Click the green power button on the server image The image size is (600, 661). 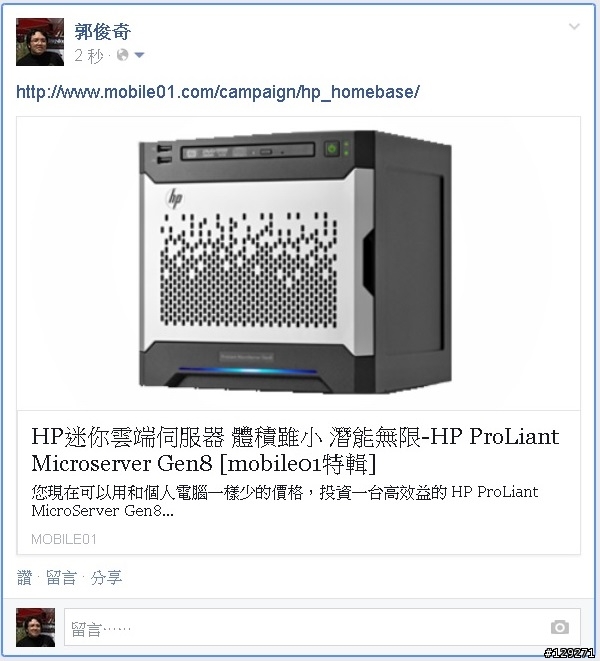pos(332,148)
